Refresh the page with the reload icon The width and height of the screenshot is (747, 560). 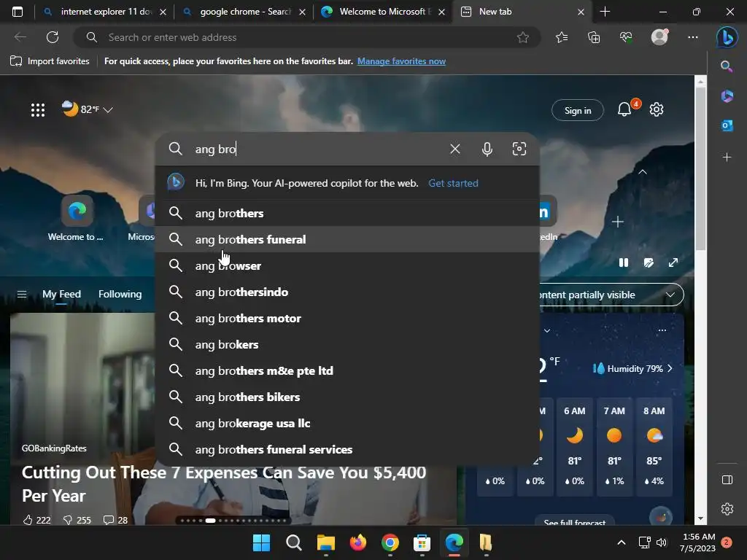tap(53, 37)
